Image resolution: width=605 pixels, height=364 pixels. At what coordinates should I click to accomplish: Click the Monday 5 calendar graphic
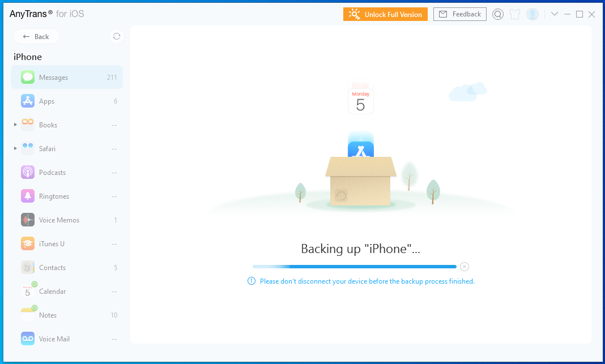[360, 101]
